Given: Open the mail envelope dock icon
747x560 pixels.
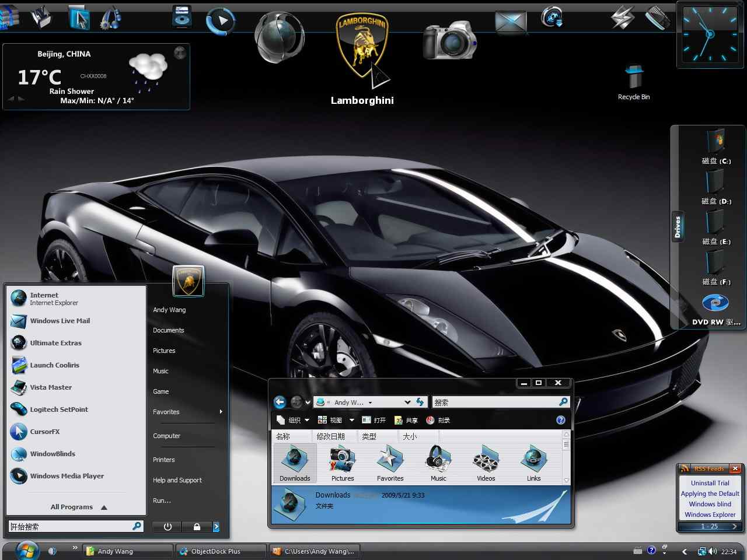Looking at the screenshot, I should tap(511, 23).
